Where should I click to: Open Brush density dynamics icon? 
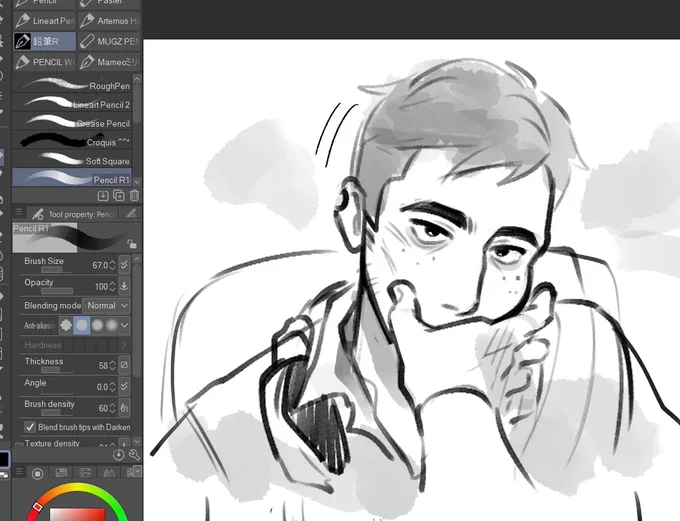click(124, 407)
